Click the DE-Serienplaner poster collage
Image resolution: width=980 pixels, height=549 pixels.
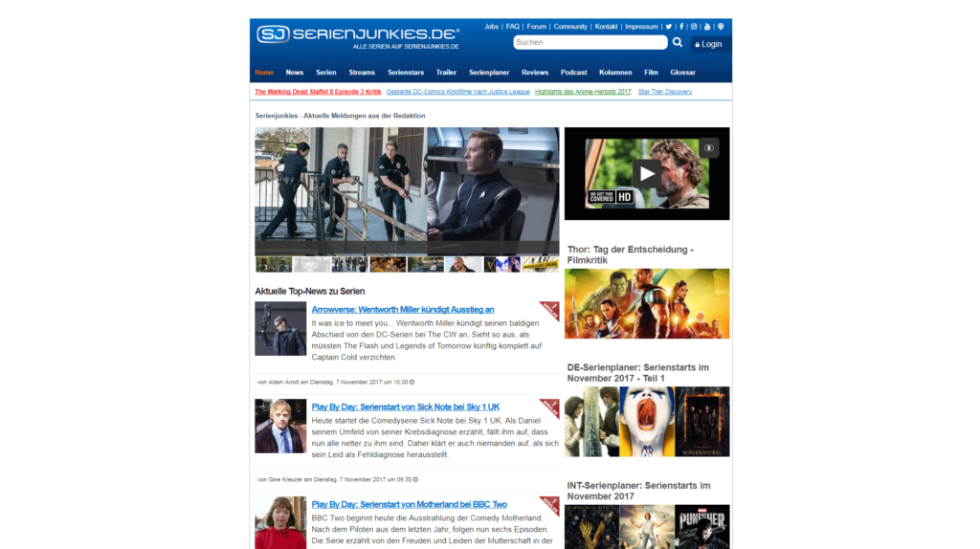647,422
